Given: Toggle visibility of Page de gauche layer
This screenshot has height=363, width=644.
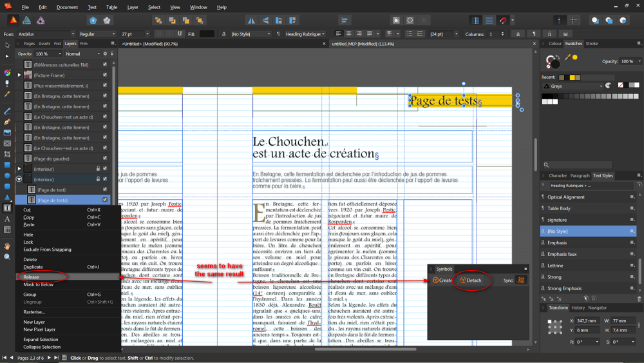Looking at the screenshot, I should click(105, 159).
